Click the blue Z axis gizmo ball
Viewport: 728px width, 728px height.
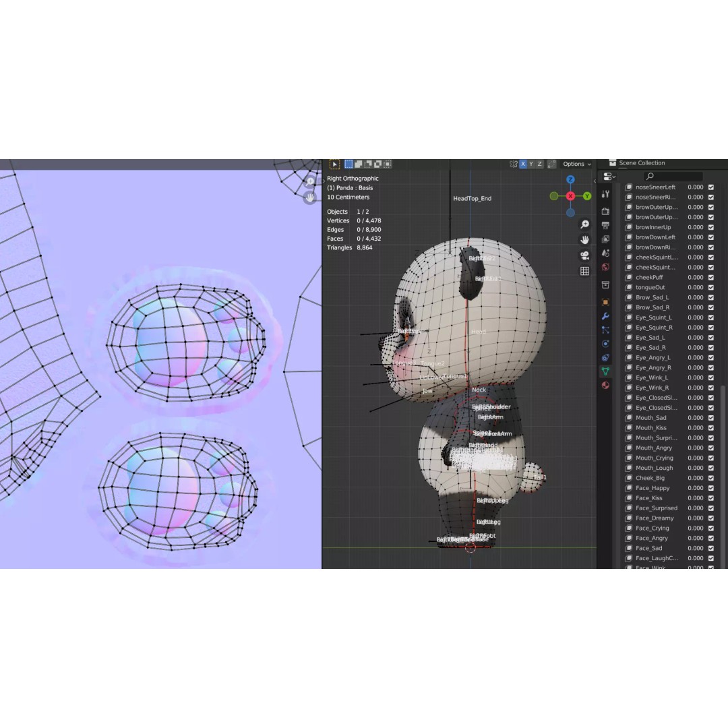tap(570, 180)
